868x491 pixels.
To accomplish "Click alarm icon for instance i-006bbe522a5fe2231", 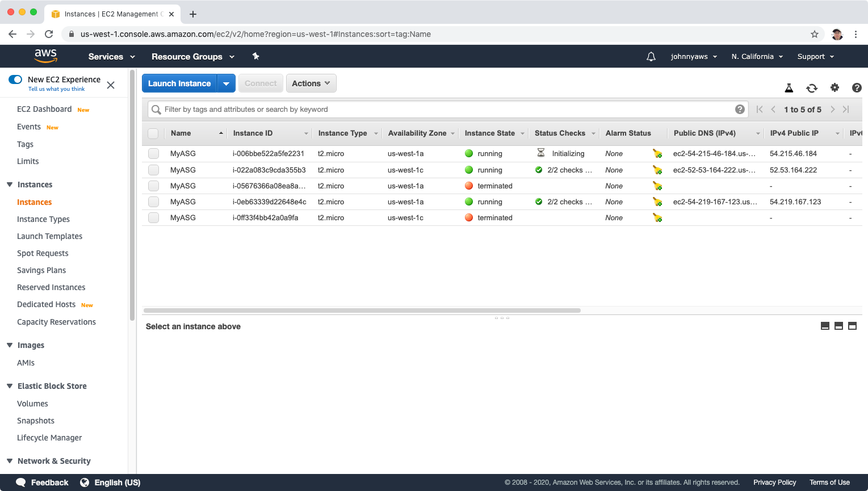I will coord(657,154).
